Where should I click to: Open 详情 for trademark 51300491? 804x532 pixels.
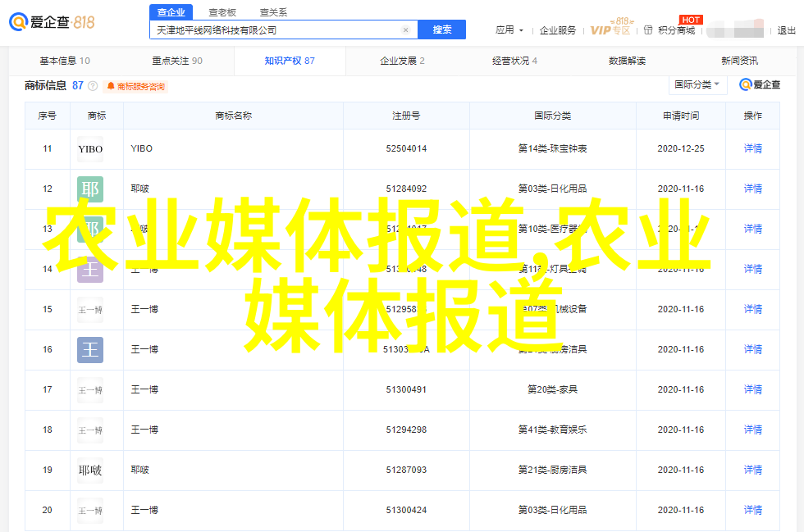tap(753, 389)
